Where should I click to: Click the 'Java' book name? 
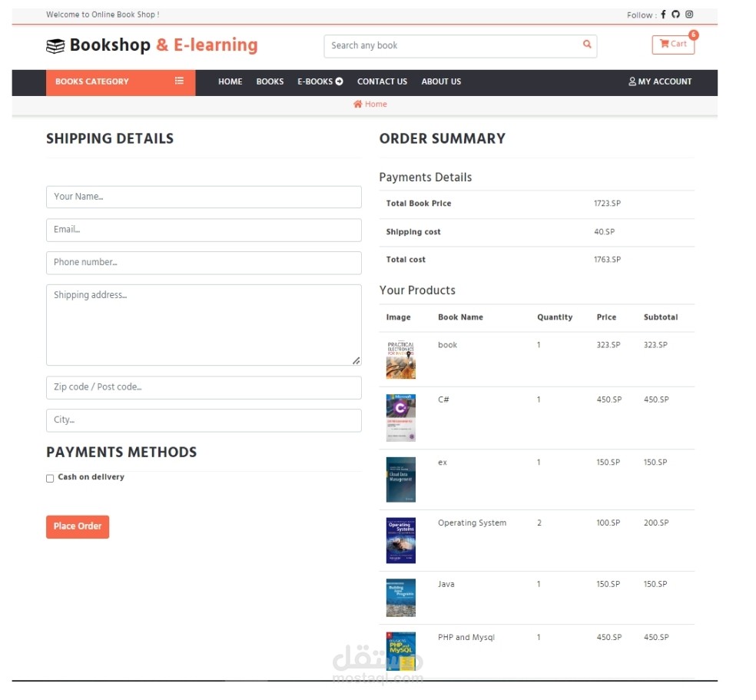click(x=446, y=584)
